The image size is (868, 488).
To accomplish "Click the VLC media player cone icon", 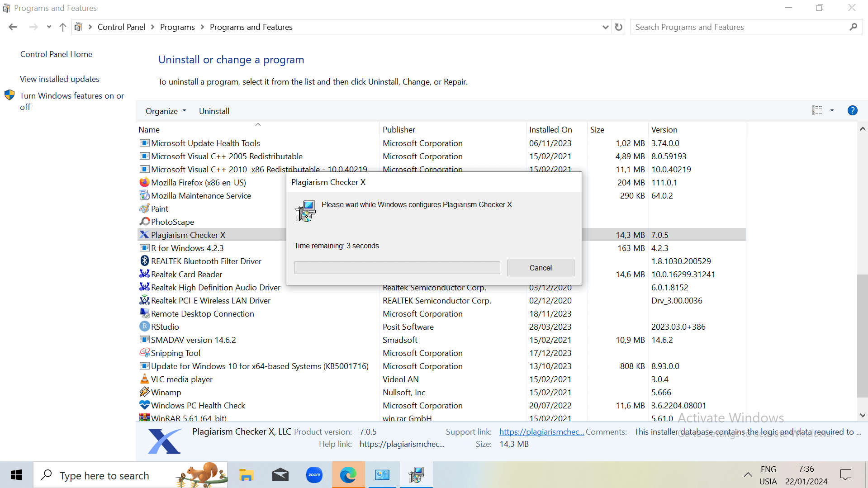I will [144, 379].
